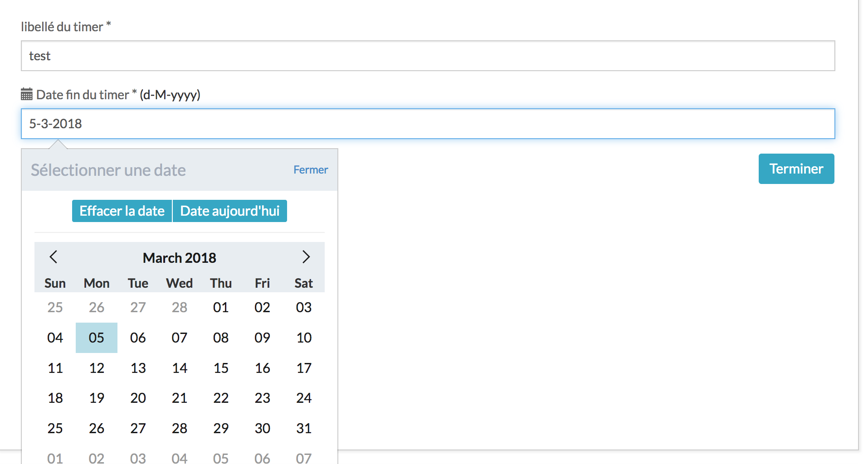Screen dimensions: 868x464
Task: Click the date field showing 5-3-2018
Action: tap(428, 124)
